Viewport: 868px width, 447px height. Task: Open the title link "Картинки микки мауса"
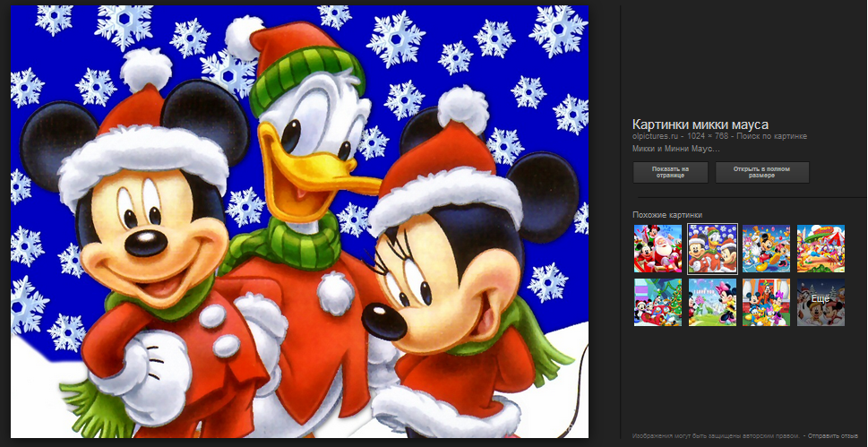click(700, 125)
